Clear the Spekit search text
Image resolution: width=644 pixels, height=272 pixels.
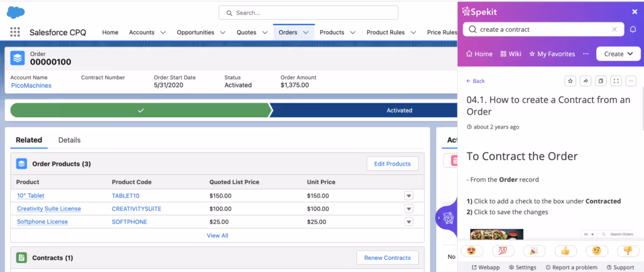614,29
